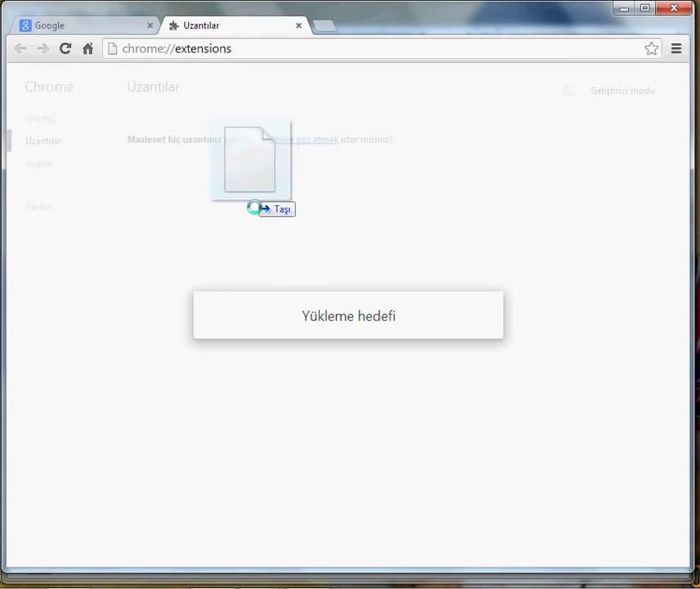Close the Google tab
This screenshot has width=700, height=589.
[150, 25]
